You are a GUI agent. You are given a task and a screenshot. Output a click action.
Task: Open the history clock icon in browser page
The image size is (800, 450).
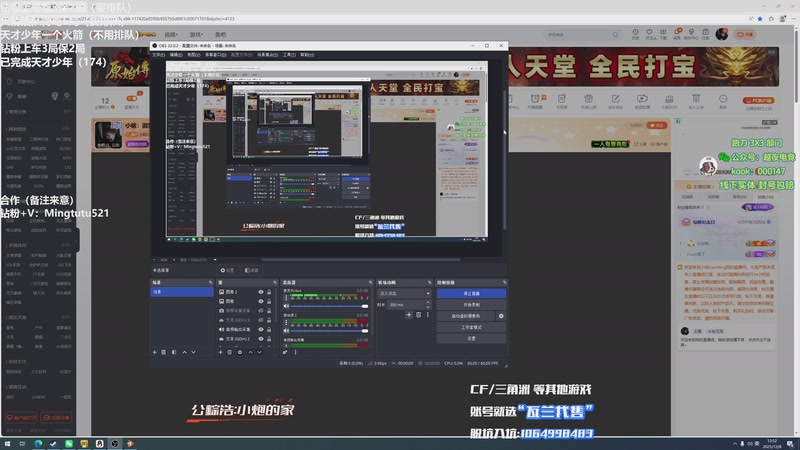(x=635, y=33)
